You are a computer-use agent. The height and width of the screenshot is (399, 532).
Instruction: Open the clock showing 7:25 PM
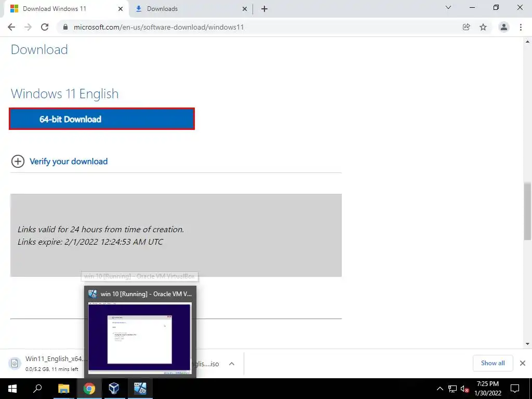[487, 389]
